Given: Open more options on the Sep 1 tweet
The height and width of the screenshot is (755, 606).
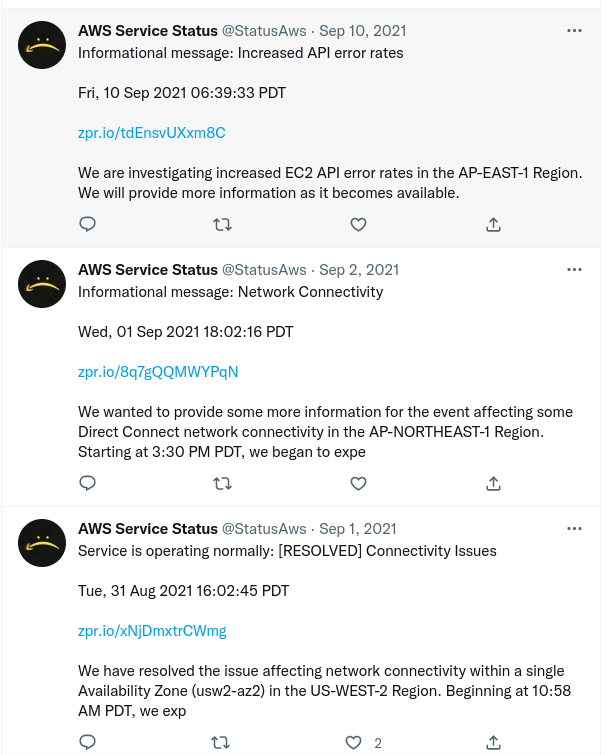Looking at the screenshot, I should 574,529.
